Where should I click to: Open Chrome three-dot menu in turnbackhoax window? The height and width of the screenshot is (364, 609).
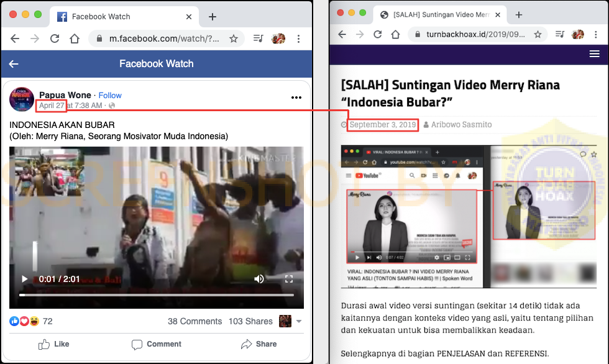coord(596,34)
